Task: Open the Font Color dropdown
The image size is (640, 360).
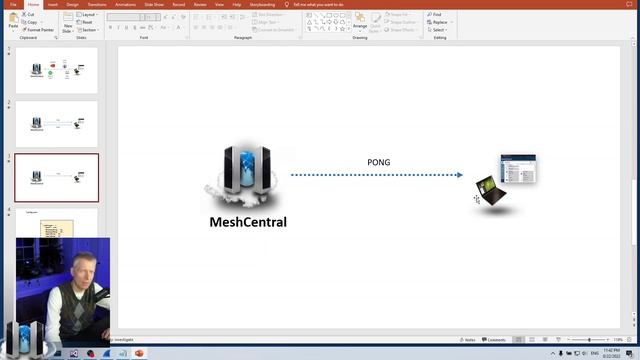Action: click(179, 27)
